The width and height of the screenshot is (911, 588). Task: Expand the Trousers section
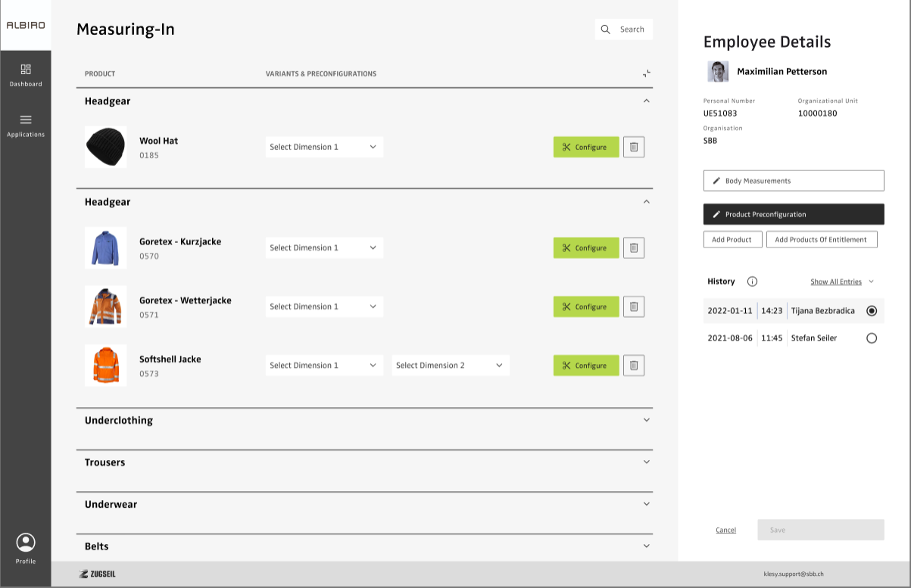click(646, 462)
